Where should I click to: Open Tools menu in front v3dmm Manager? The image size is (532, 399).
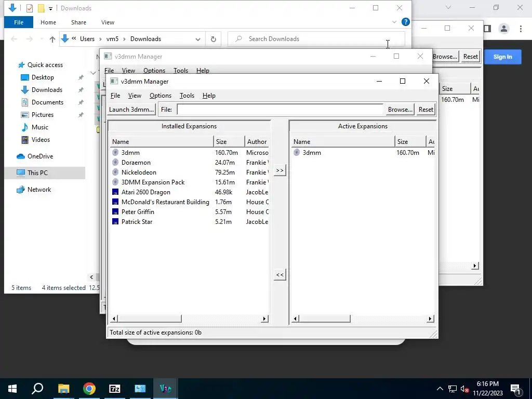coord(187,96)
